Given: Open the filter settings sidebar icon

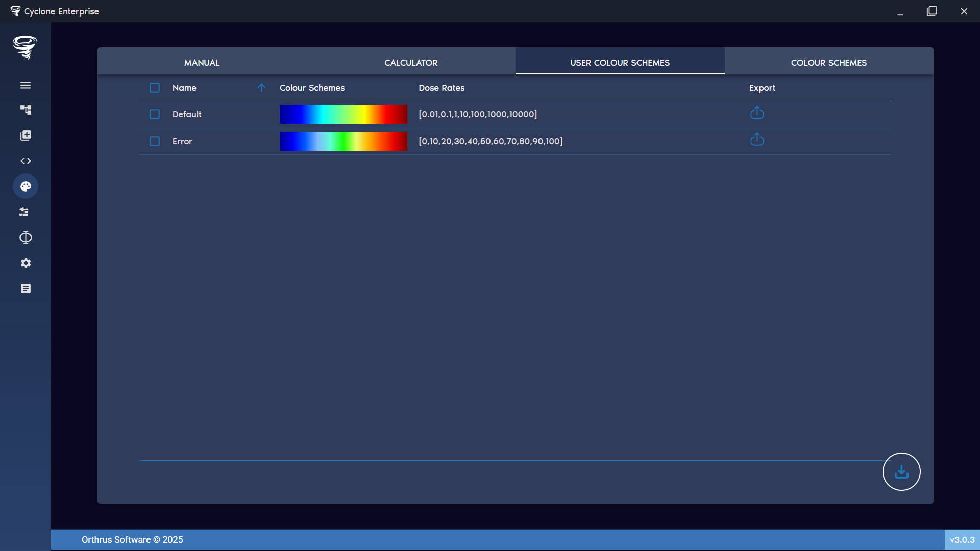Looking at the screenshot, I should [x=24, y=212].
